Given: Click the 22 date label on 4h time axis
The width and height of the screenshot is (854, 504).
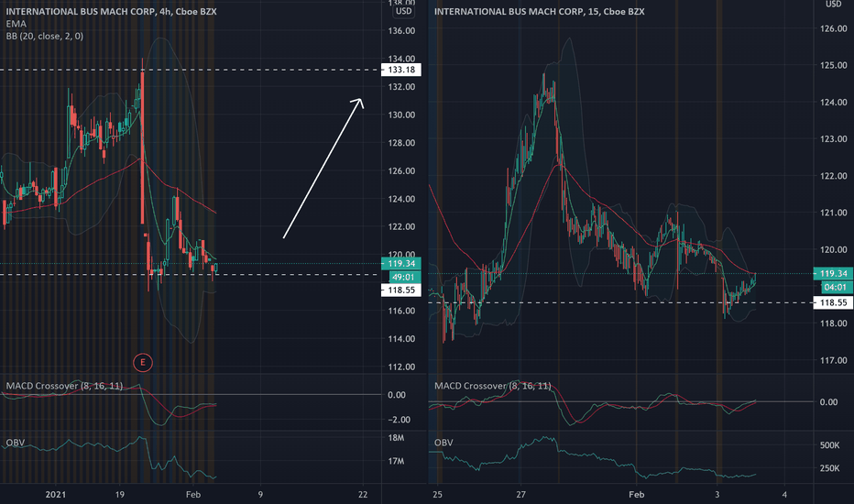Looking at the screenshot, I should 363,495.
